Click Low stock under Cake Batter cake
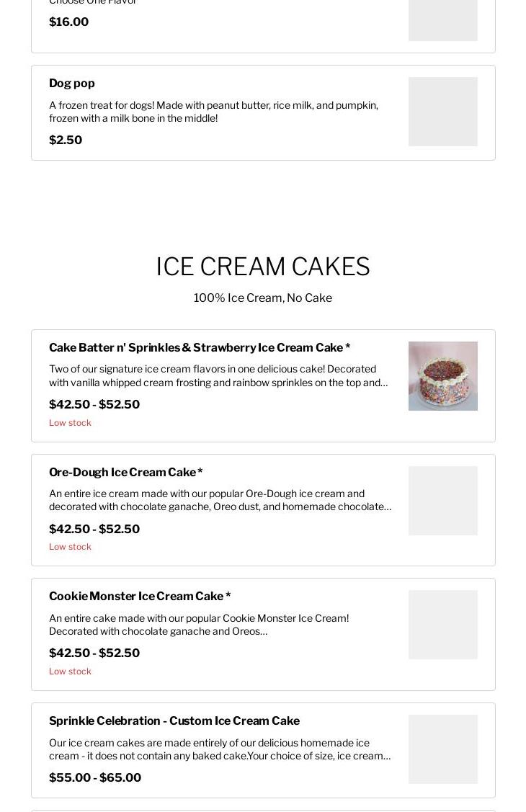Image resolution: width=526 pixels, height=812 pixels. tap(70, 422)
